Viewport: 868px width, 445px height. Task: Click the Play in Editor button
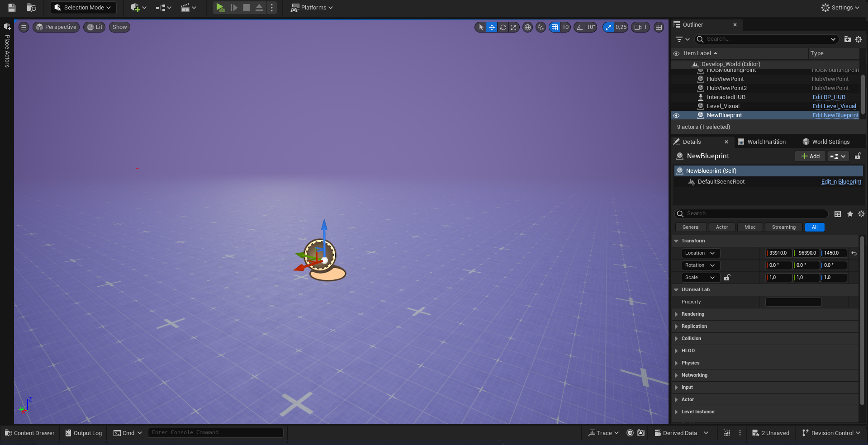[x=220, y=8]
